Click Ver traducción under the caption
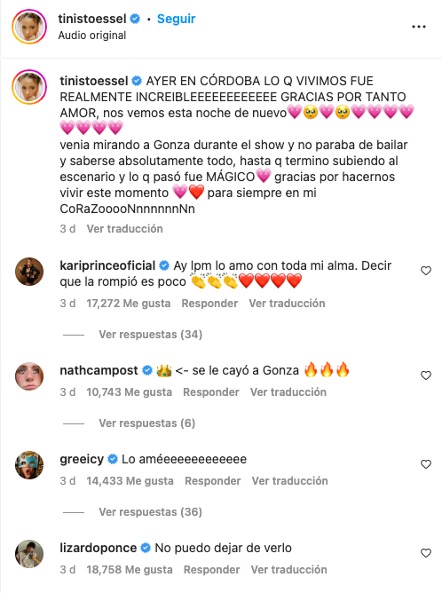Screen dimensions: 442x593 (x=125, y=229)
